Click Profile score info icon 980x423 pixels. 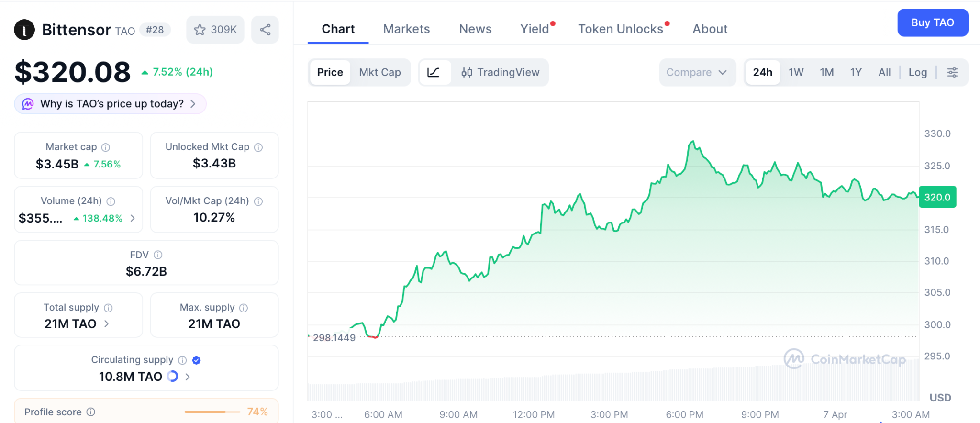coord(91,412)
